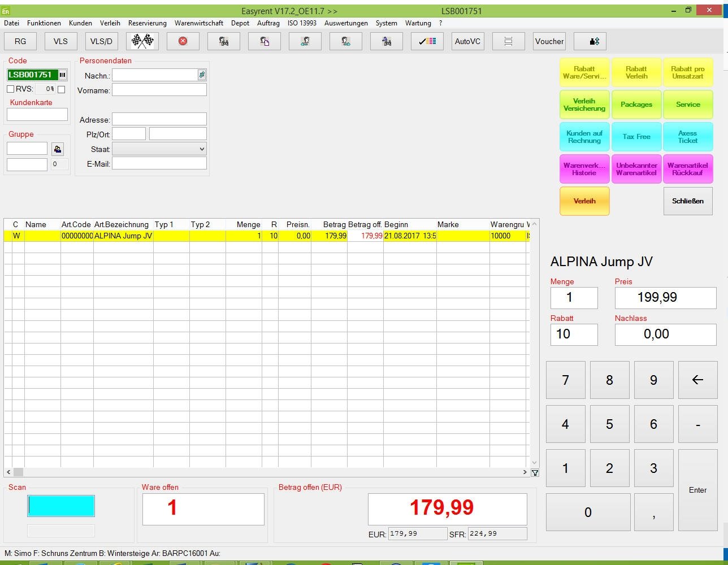Click the Unbekannter Warenartikel button
Screen dimensions: 728x565
tap(636, 169)
